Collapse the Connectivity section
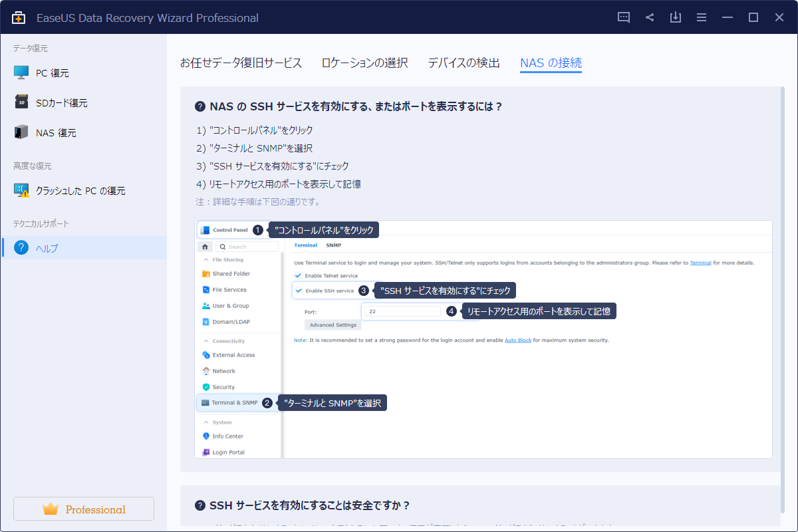 tap(206, 341)
